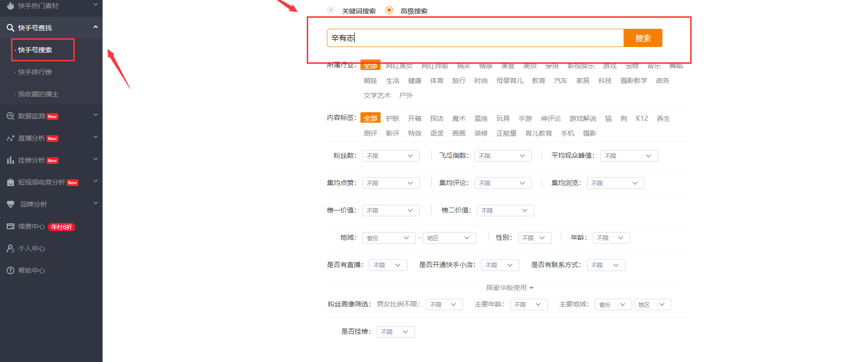Screen dimensions: 868x362
Task: Open the 集均浏览 dropdown
Action: coord(615,183)
